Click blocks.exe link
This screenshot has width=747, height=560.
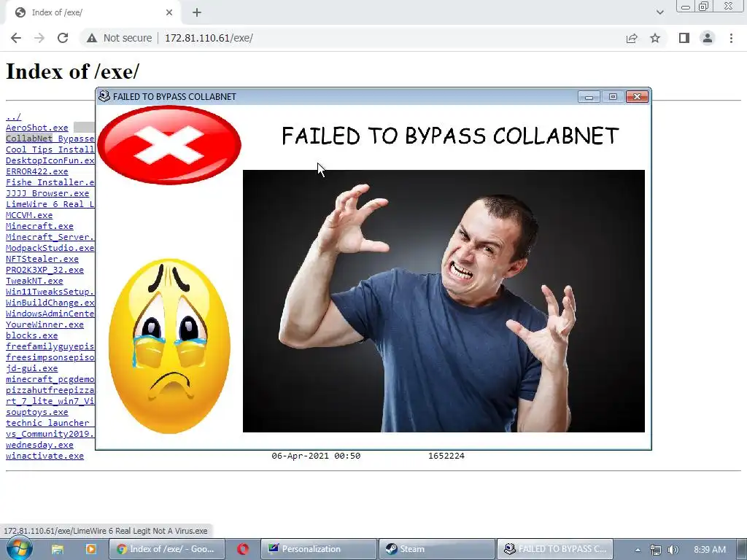point(32,335)
